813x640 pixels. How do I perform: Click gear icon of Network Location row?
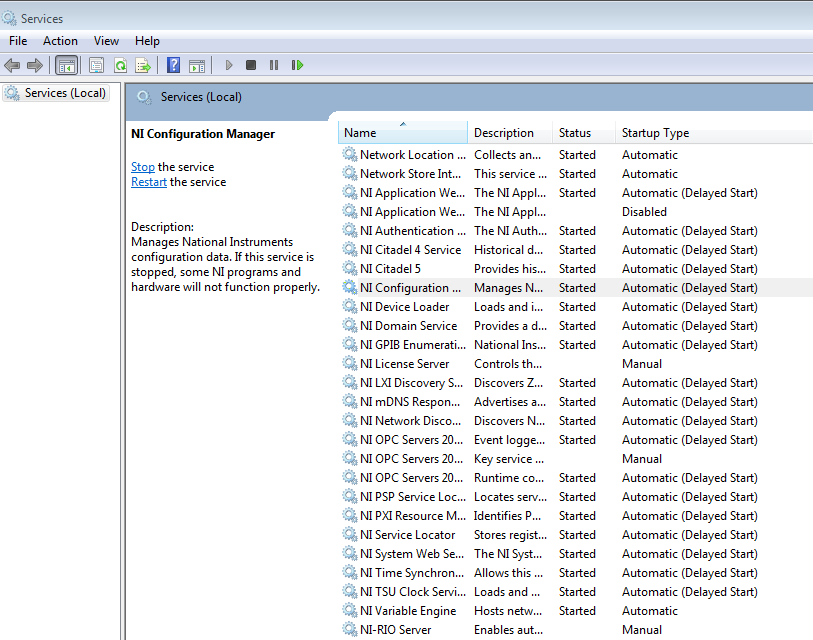pos(350,155)
